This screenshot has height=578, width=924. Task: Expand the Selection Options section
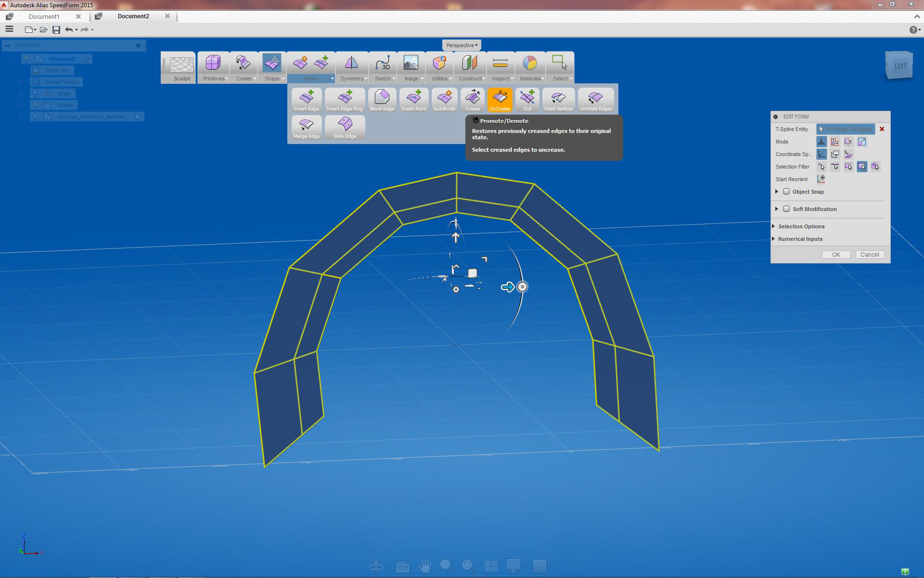(801, 226)
